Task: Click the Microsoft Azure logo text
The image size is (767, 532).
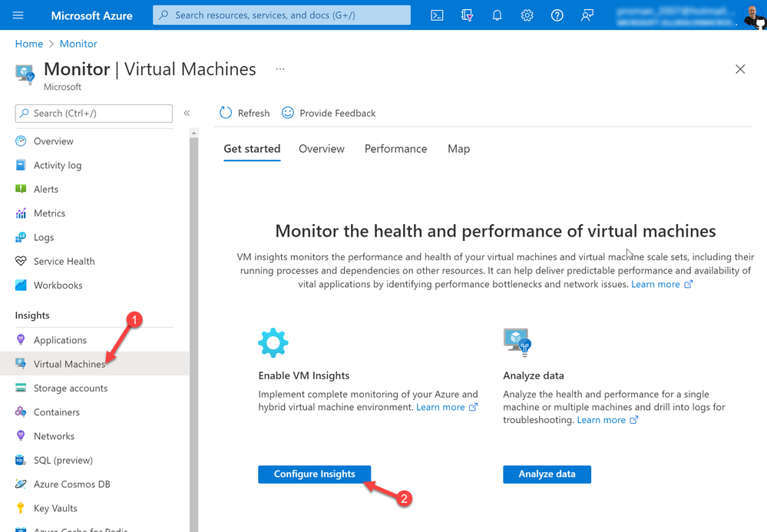Action: 91,15
